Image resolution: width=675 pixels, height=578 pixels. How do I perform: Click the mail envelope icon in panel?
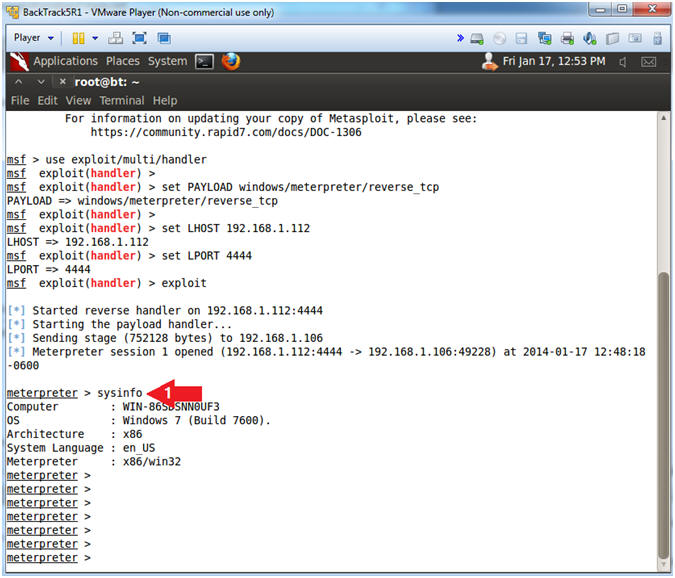[648, 62]
